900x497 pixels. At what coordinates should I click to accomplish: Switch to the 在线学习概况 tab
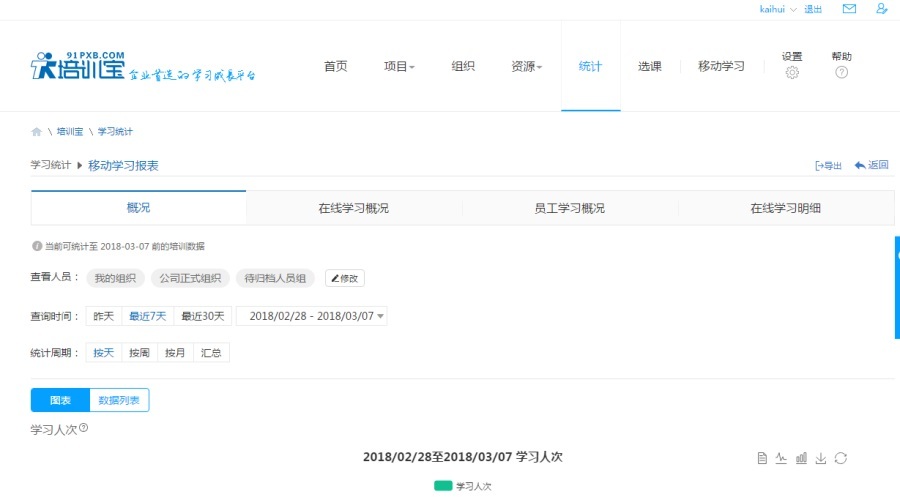pos(354,208)
